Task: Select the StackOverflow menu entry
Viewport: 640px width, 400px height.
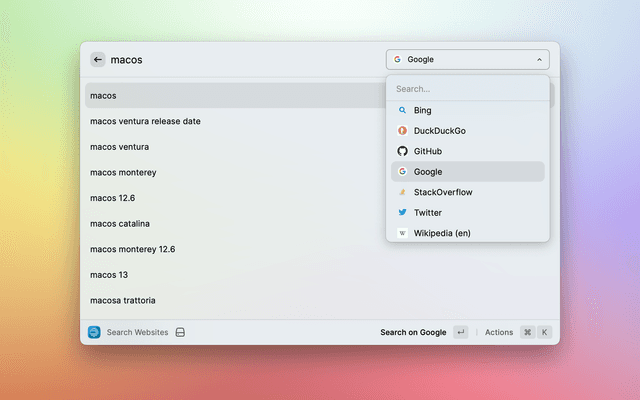Action: 443,192
